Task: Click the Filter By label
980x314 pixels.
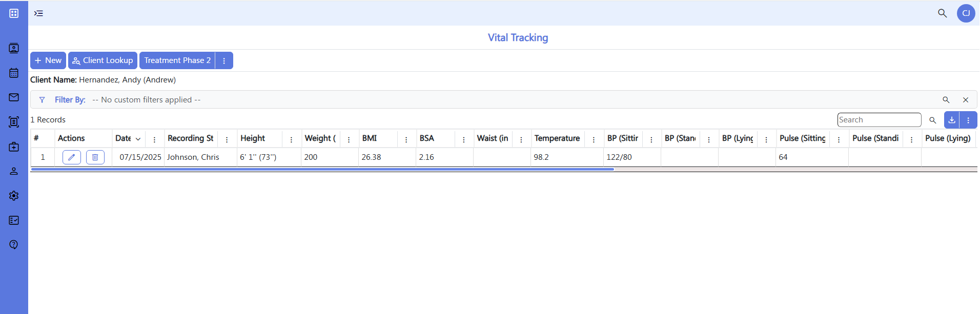Action: tap(70, 100)
